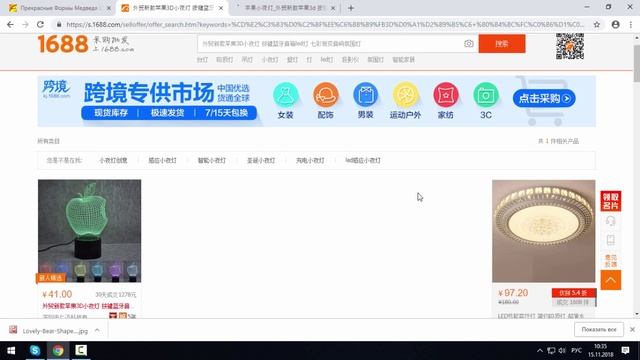The width and height of the screenshot is (640, 360).
Task: Click the orange search button
Action: click(502, 44)
